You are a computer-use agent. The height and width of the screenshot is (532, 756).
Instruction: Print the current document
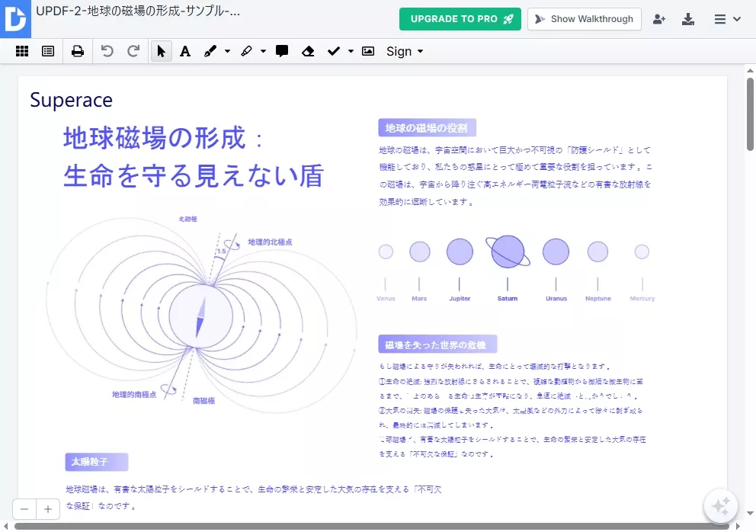pos(77,51)
